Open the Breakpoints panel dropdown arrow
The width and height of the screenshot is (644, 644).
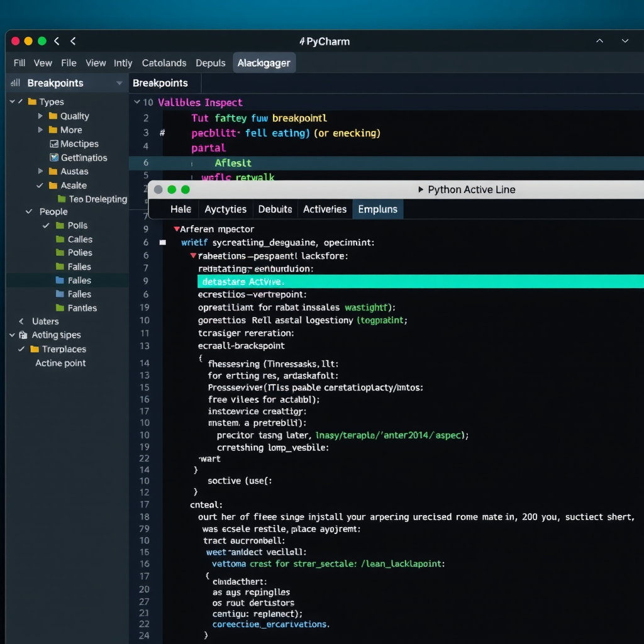coord(119,82)
